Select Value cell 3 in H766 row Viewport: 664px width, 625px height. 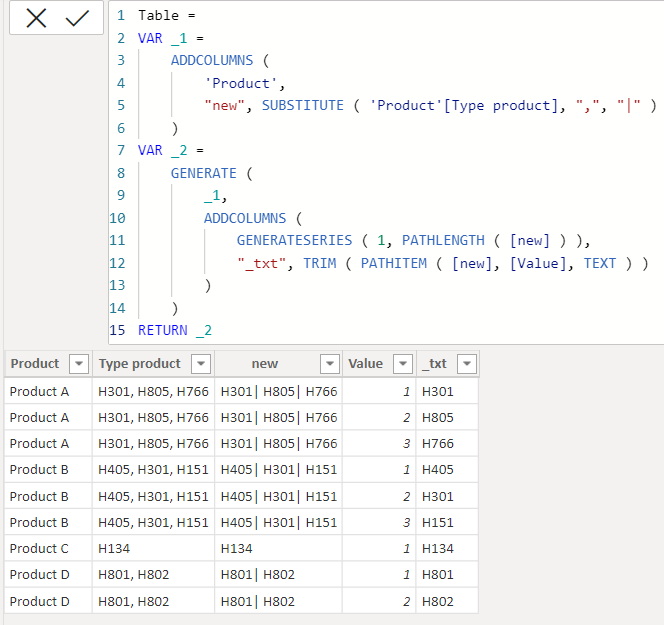379,444
